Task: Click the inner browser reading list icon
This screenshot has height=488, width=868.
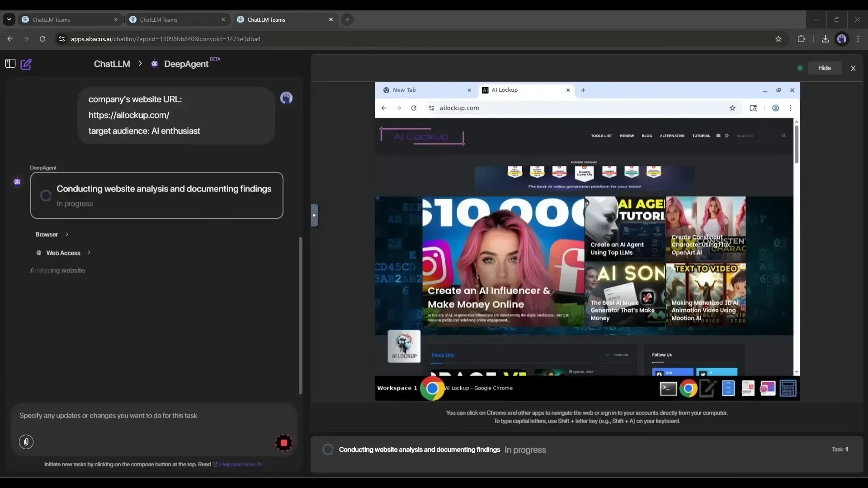Action: [x=753, y=108]
